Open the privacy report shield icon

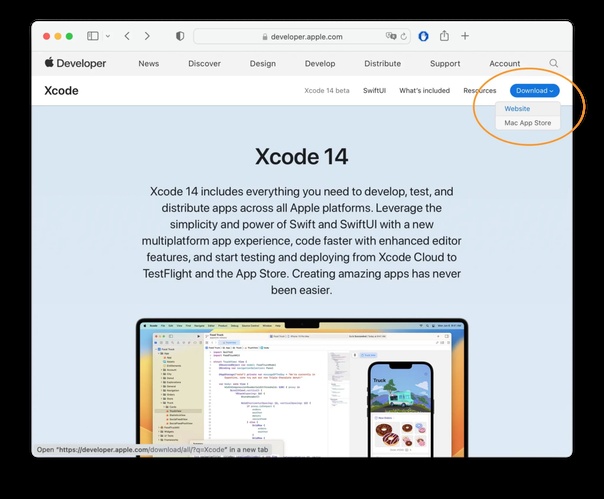pyautogui.click(x=180, y=36)
